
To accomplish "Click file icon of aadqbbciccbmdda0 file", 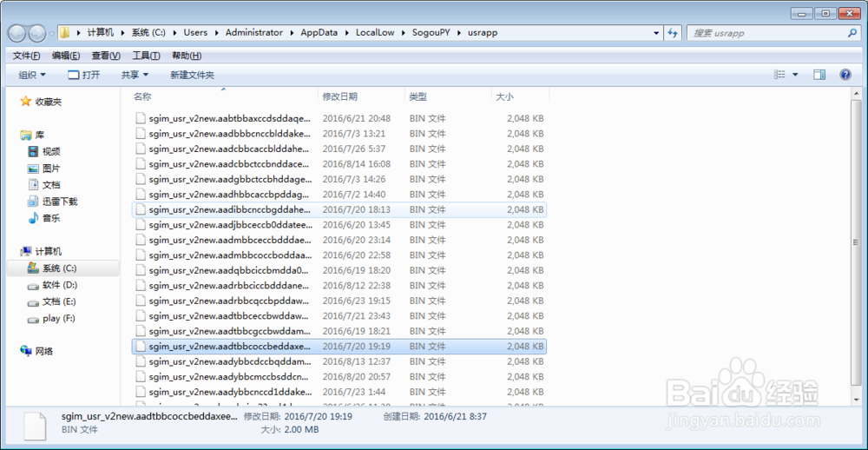I will point(140,270).
